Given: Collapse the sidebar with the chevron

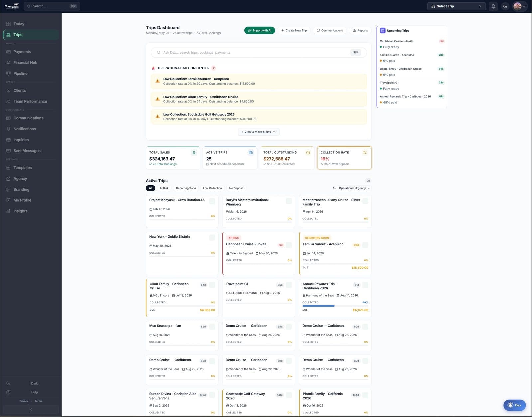Looking at the screenshot, I should click(31, 409).
